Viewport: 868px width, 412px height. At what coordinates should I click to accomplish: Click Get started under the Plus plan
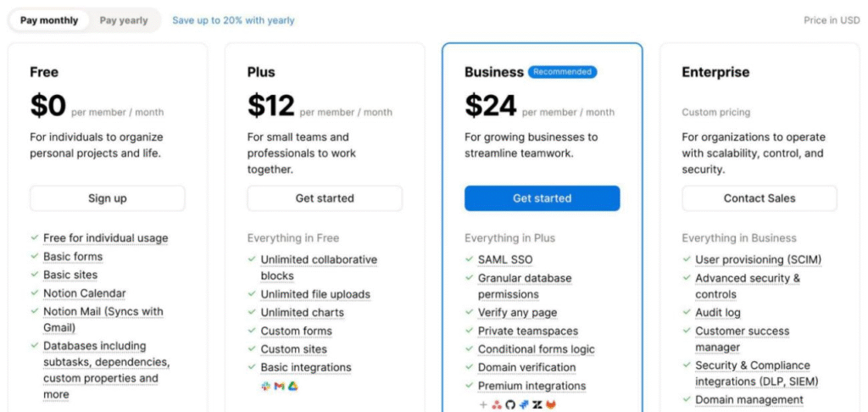point(325,198)
